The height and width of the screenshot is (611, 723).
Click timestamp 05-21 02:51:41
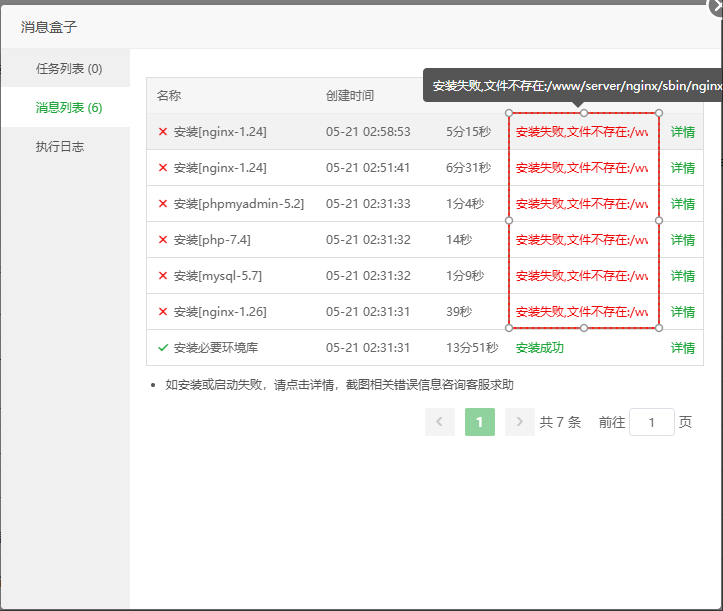368,168
